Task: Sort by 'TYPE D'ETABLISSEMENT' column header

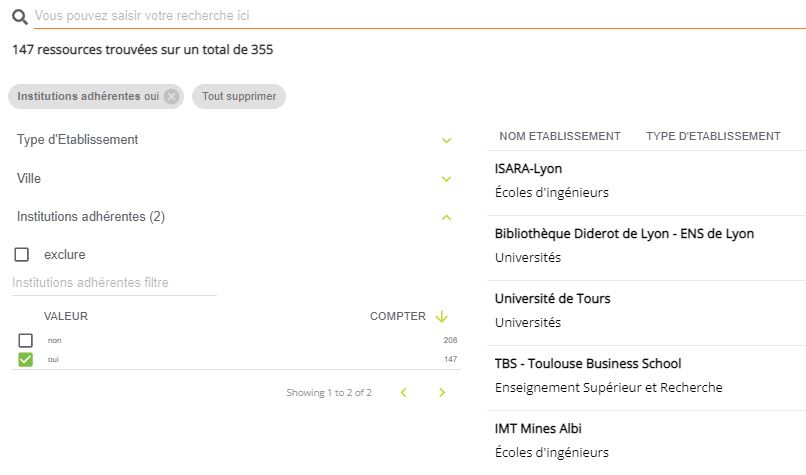Action: (713, 136)
